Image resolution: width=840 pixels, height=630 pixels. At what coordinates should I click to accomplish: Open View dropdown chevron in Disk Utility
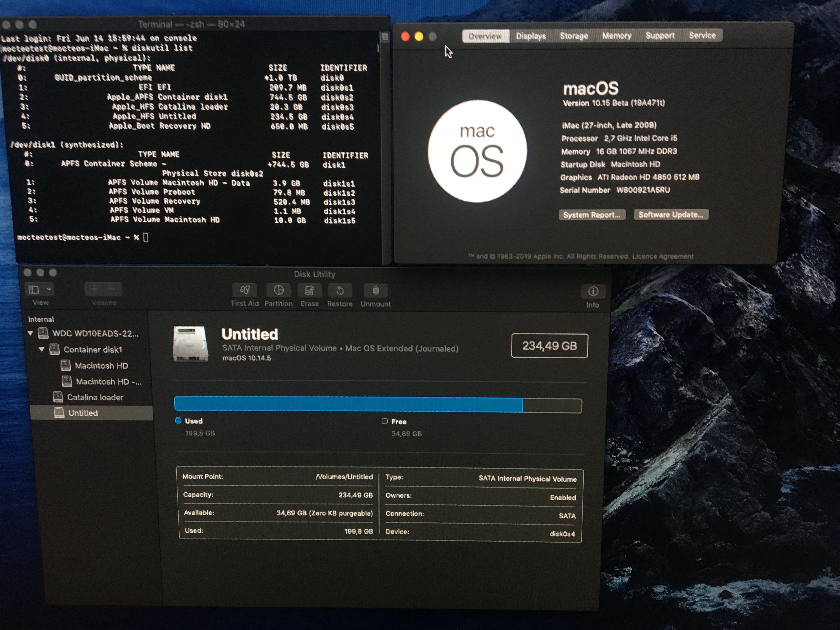tap(49, 289)
